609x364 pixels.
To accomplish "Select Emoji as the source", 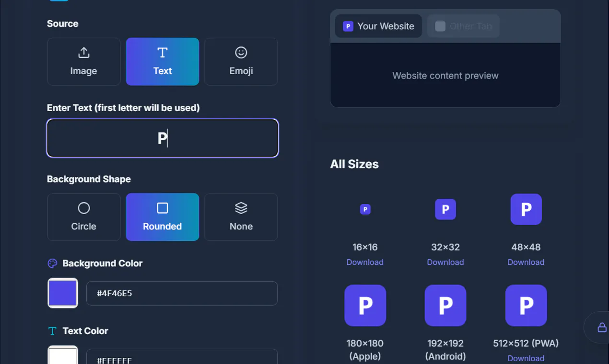I will (x=241, y=62).
